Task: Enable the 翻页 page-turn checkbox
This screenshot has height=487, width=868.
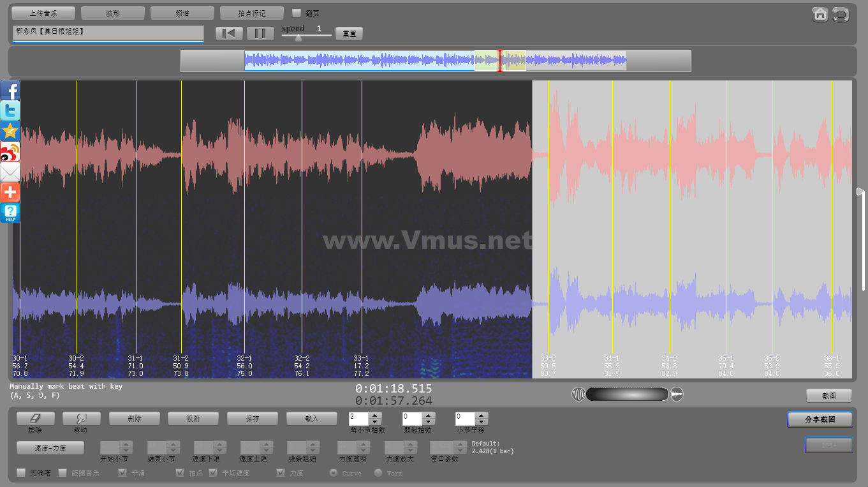Action: point(297,13)
